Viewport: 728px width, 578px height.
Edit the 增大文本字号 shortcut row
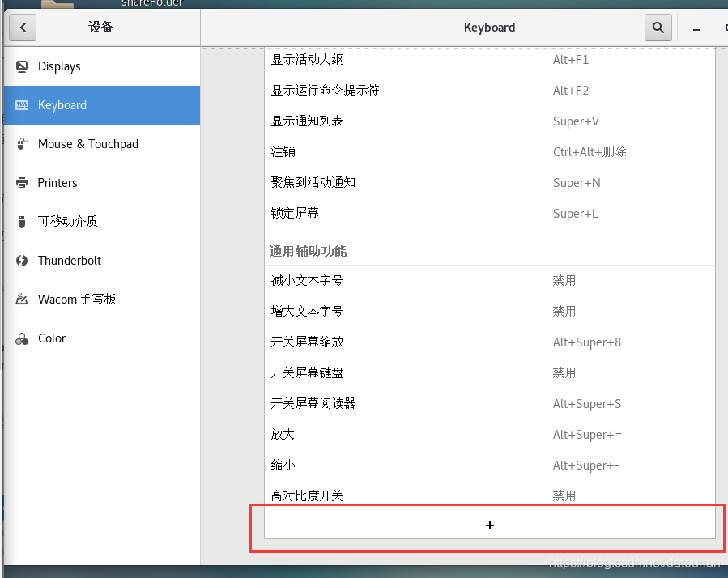click(490, 311)
